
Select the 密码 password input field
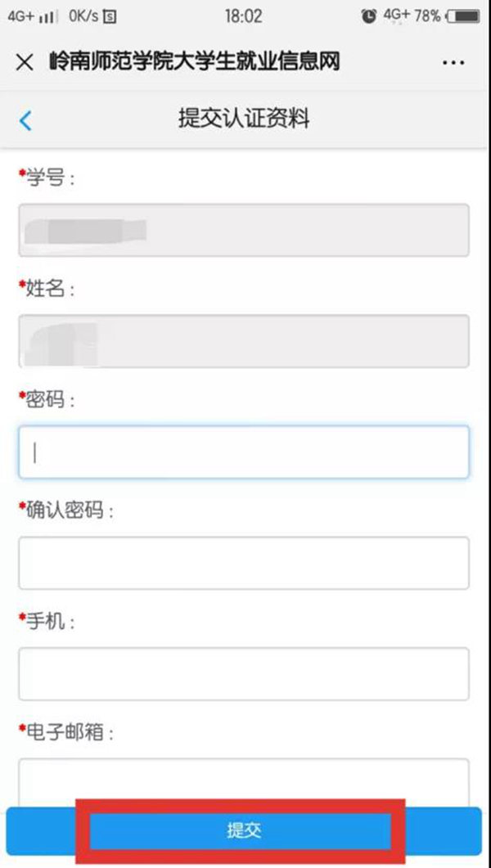(x=245, y=451)
